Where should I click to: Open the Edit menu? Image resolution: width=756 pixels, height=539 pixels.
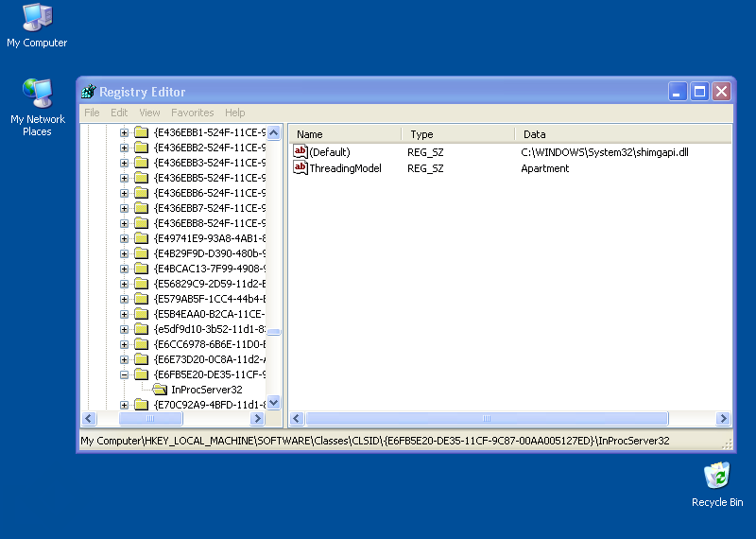click(119, 113)
